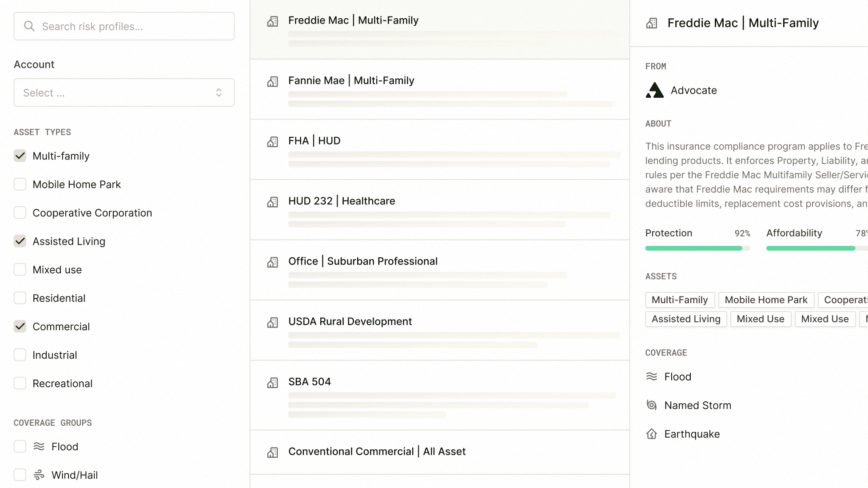Click the Named Storm hurricane icon

tap(652, 405)
